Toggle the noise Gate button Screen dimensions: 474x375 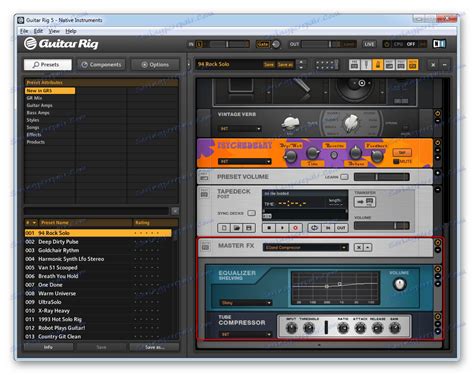[x=263, y=44]
